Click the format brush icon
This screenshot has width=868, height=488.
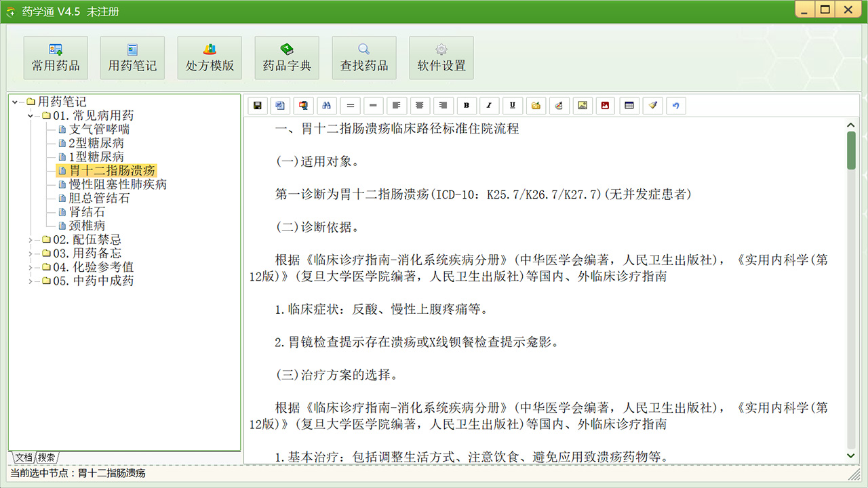(652, 105)
